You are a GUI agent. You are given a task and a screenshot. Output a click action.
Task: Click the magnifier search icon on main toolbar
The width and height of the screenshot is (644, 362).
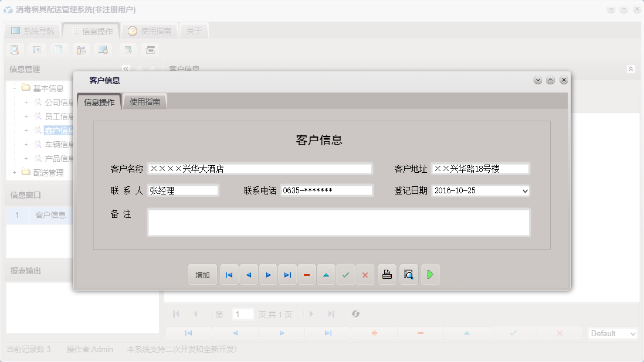coord(14,50)
